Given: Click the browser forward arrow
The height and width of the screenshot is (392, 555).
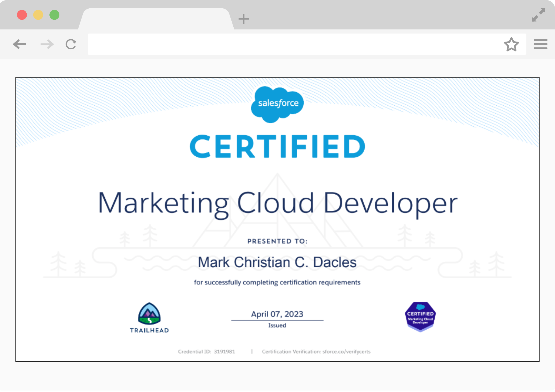Looking at the screenshot, I should [x=47, y=44].
